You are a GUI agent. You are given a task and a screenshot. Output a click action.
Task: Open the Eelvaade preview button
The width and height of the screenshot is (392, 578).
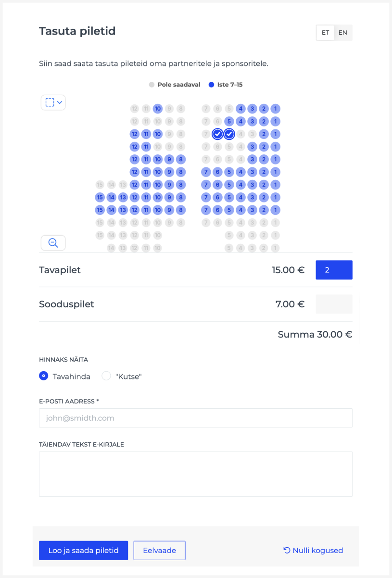[159, 551]
